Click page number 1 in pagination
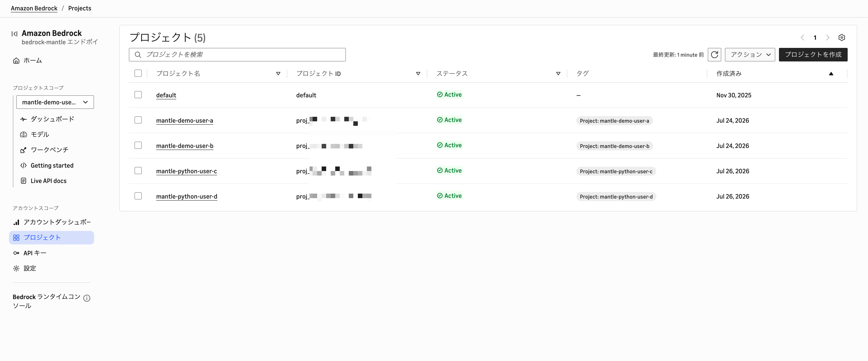The height and width of the screenshot is (361, 868). click(815, 38)
